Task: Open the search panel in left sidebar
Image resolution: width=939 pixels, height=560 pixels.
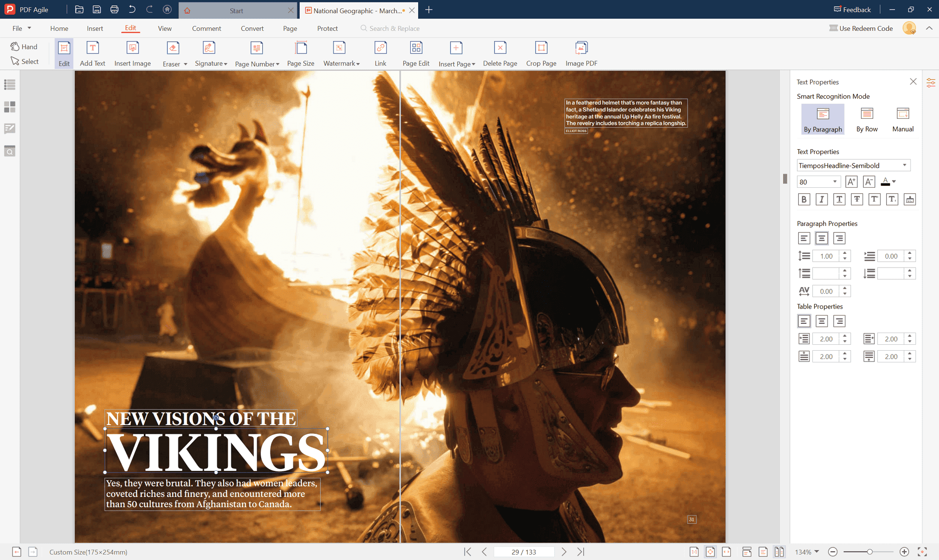Action: [10, 151]
